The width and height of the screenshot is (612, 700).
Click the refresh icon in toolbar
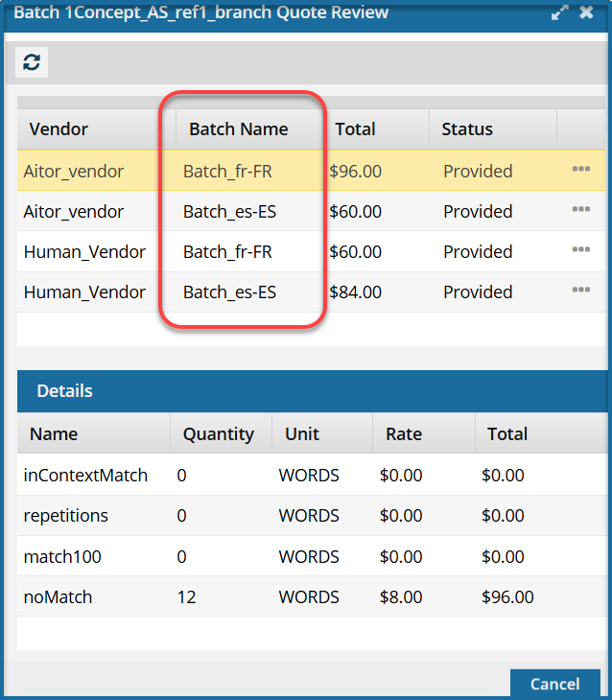32,62
